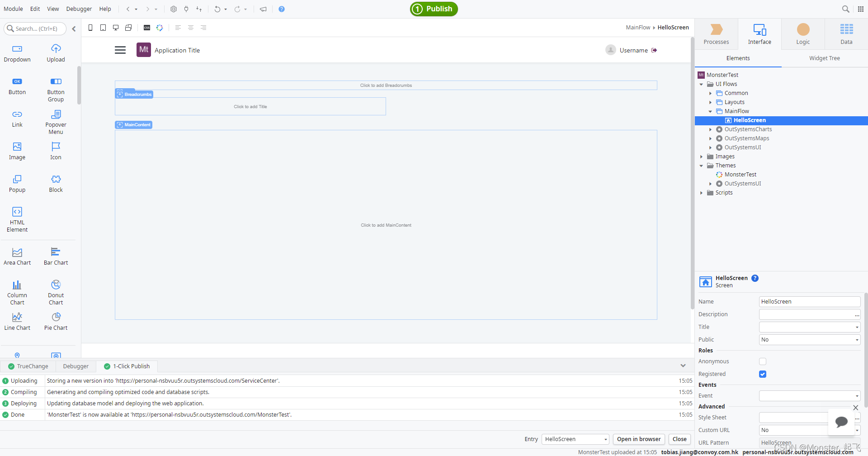Pick the Button widget
This screenshot has width=868, height=456.
[x=17, y=86]
